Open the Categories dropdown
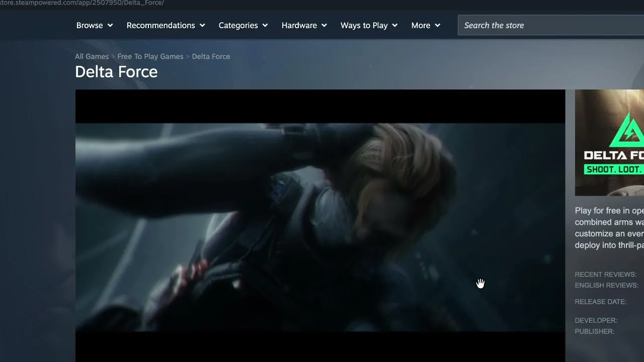This screenshot has height=362, width=644. click(244, 25)
